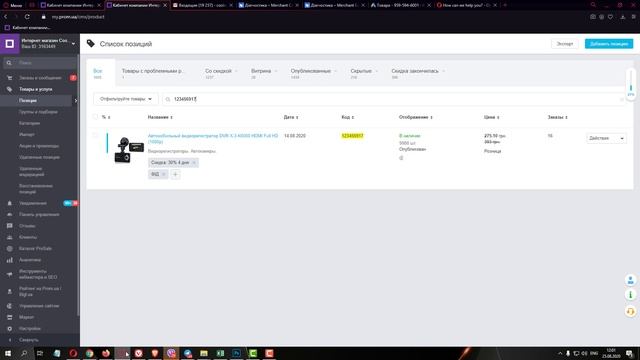The image size is (640, 360).
Task: Tick the select-all checkbox in table header
Action: [95, 117]
